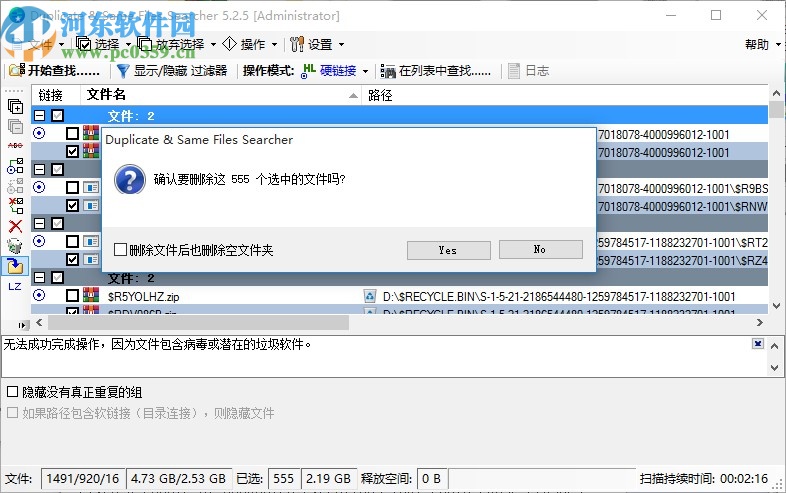Click the LZ compression sidebar icon
The width and height of the screenshot is (786, 493).
click(x=15, y=286)
